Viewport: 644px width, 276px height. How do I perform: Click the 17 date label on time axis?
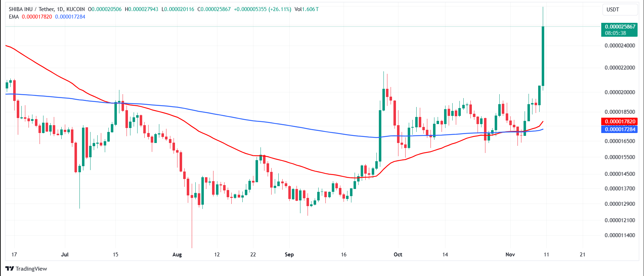pyautogui.click(x=14, y=255)
